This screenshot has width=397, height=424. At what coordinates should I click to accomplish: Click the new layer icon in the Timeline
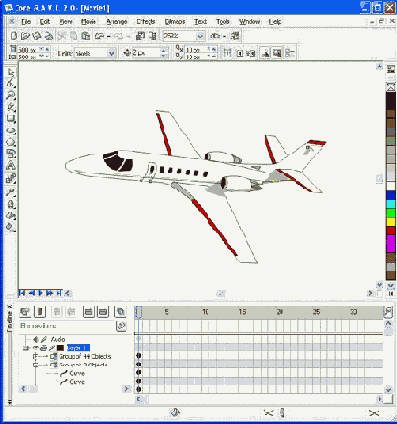(x=25, y=312)
